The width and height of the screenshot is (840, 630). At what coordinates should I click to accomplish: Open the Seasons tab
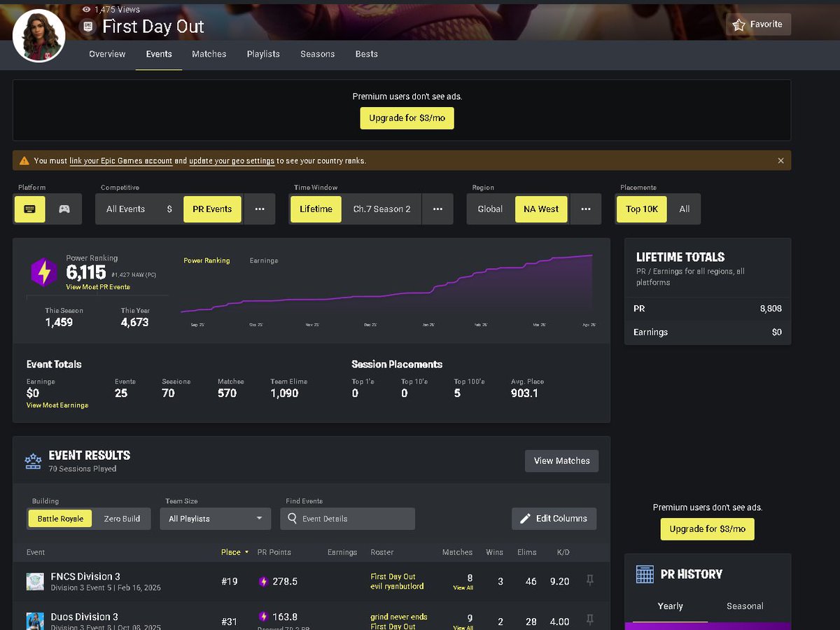click(x=318, y=54)
